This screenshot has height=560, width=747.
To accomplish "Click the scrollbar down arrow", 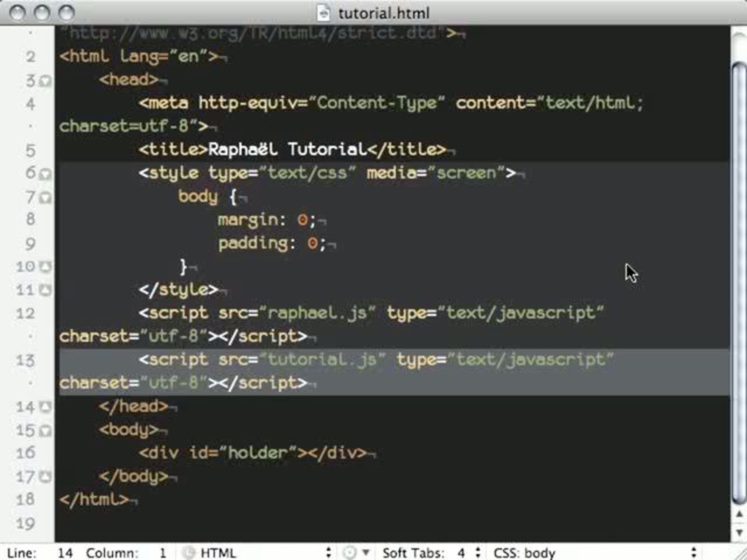I will [739, 533].
